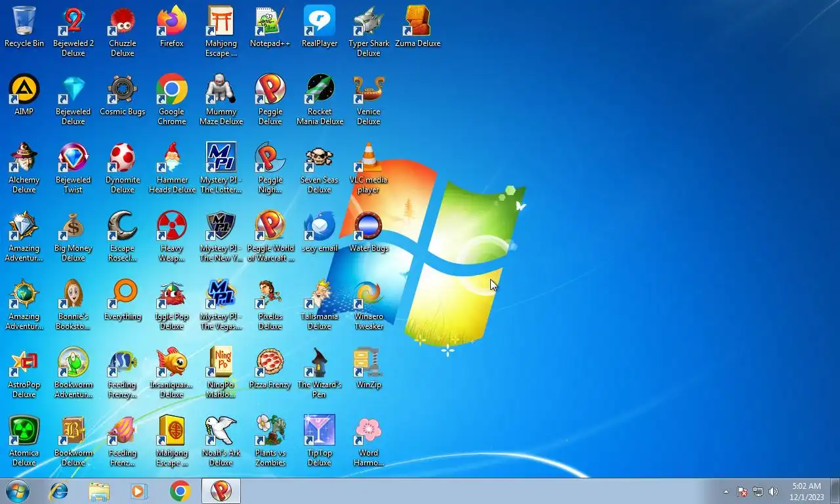Click the Show desktop button
Screen dimensions: 840x504
[x=835, y=491]
